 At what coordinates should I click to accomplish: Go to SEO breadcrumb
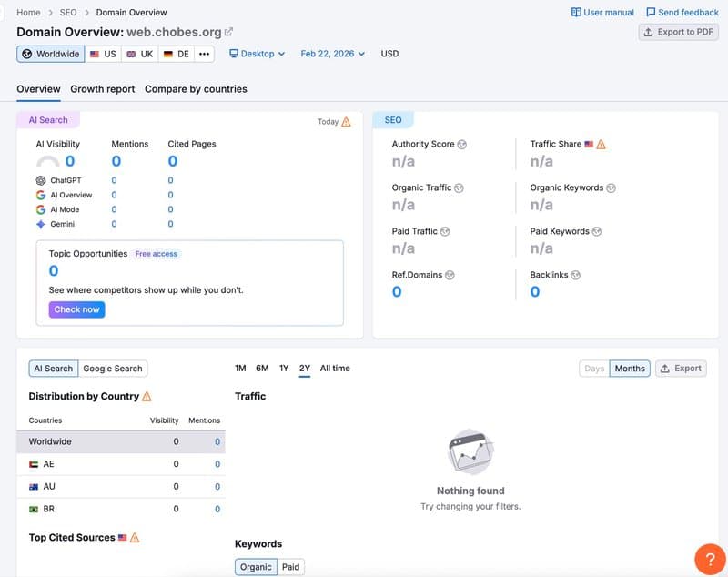68,13
